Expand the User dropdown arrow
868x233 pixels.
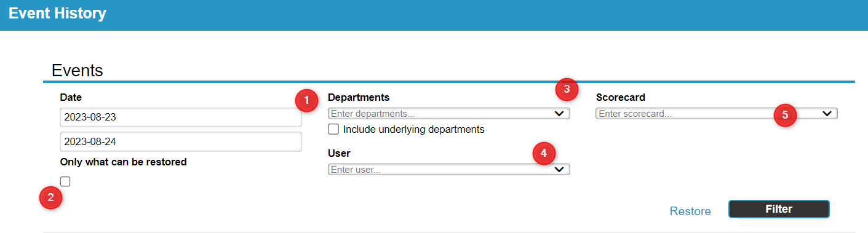[x=559, y=170]
